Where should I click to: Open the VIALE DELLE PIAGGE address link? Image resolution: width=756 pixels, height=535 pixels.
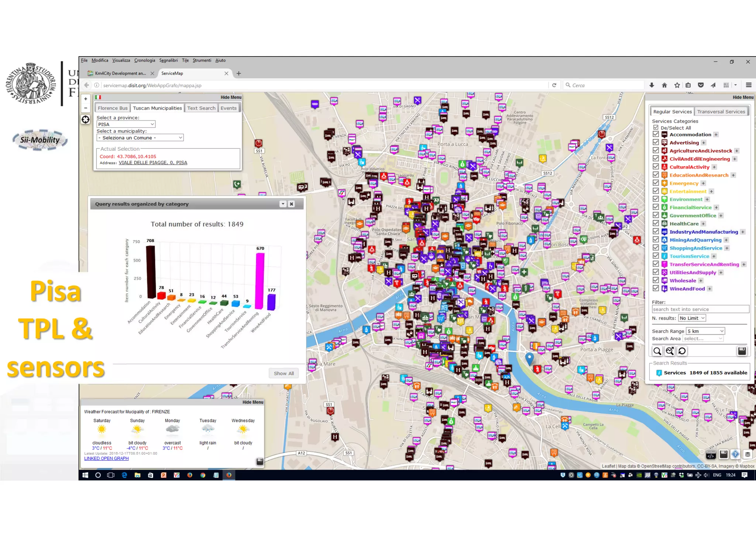click(x=153, y=163)
